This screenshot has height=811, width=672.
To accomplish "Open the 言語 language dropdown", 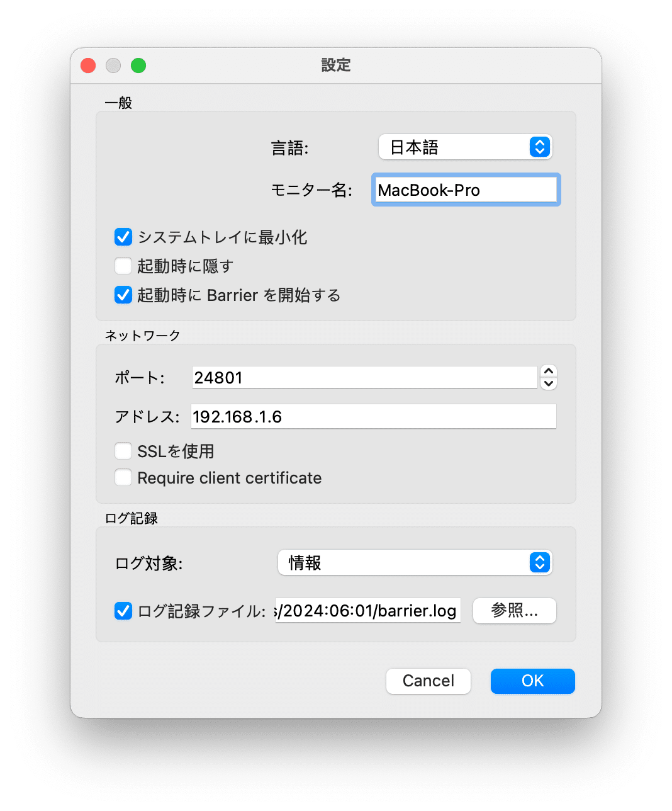I will [x=465, y=147].
